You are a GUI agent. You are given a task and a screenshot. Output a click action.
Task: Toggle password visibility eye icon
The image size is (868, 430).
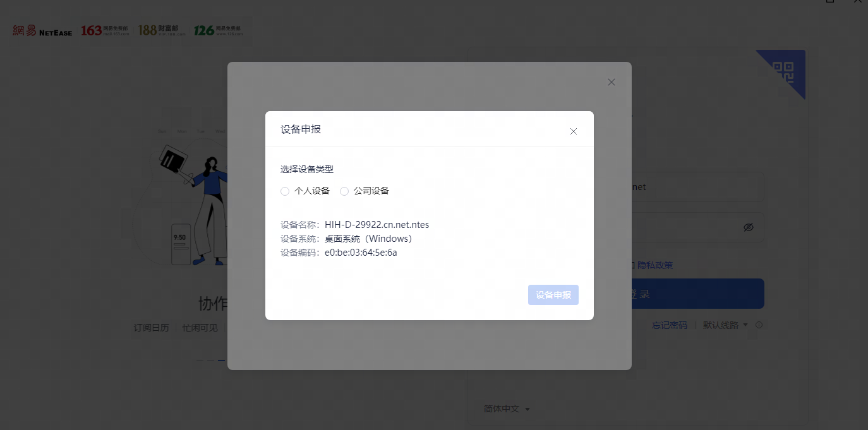pos(749,227)
